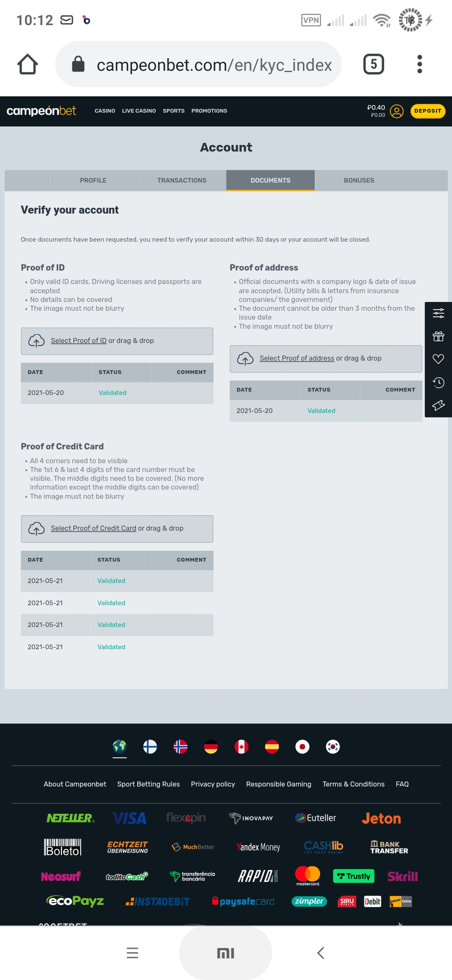
Task: Tap the URL address bar
Action: [x=214, y=65]
